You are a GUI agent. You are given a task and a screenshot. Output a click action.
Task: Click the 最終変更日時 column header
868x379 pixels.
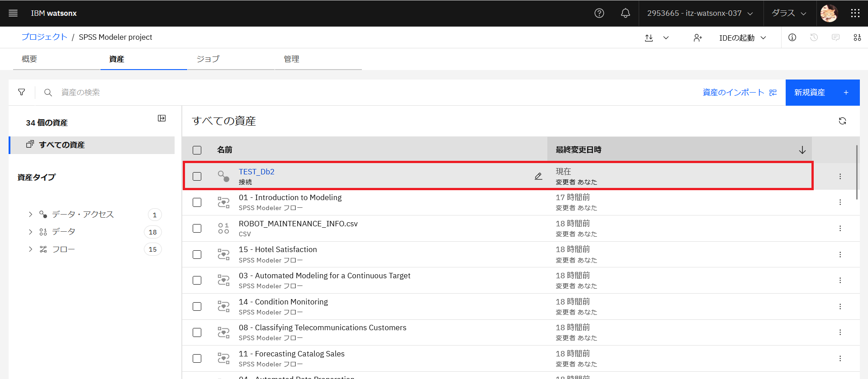(579, 150)
